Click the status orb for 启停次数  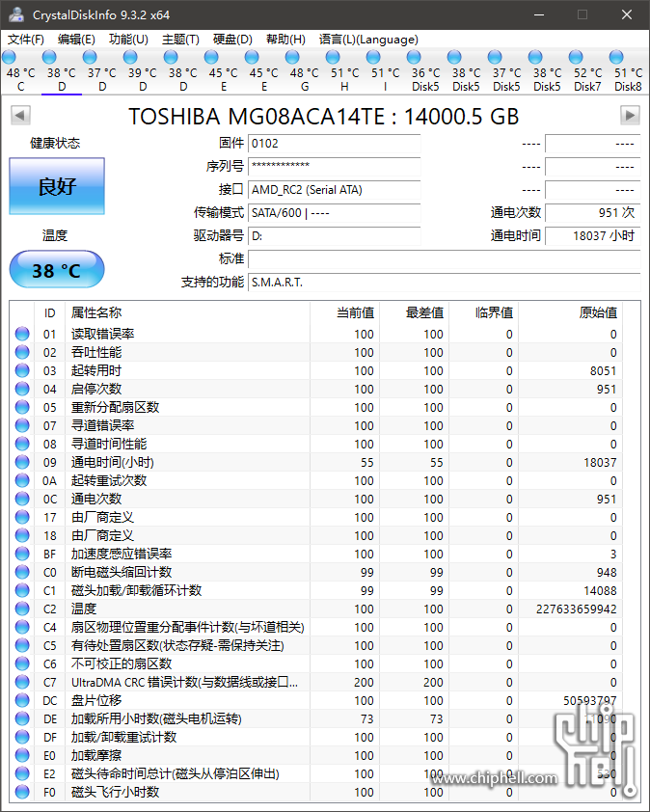click(x=22, y=389)
